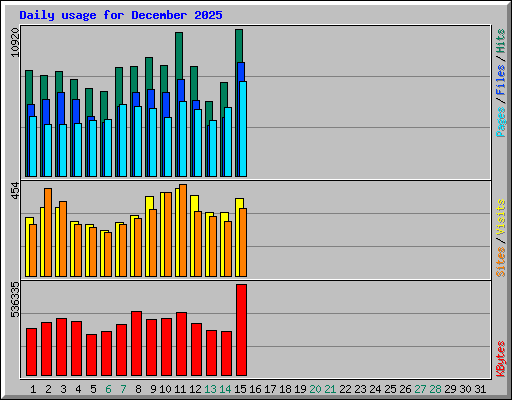The width and height of the screenshot is (512, 400).
Task: Click day label 20 on the x-axis
Action: click(x=315, y=389)
